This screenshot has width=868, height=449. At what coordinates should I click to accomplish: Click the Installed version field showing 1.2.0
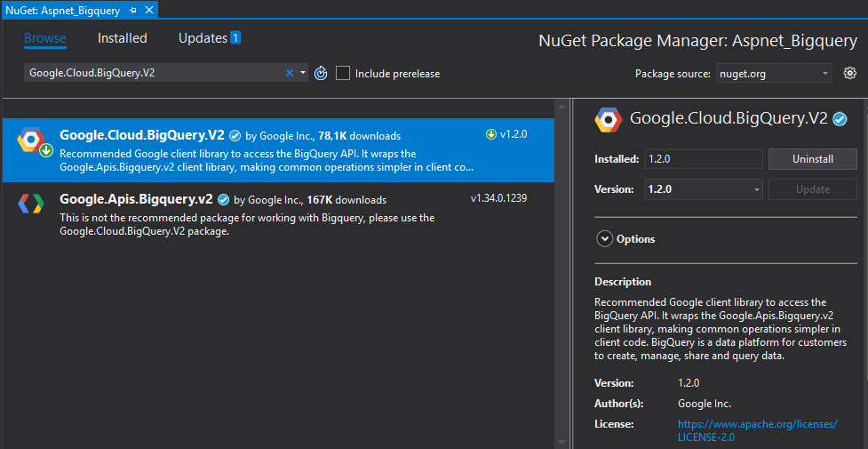(704, 159)
